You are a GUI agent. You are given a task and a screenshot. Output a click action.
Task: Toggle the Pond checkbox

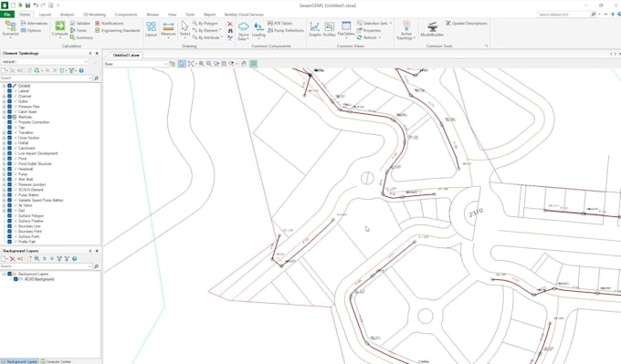pyautogui.click(x=9, y=159)
